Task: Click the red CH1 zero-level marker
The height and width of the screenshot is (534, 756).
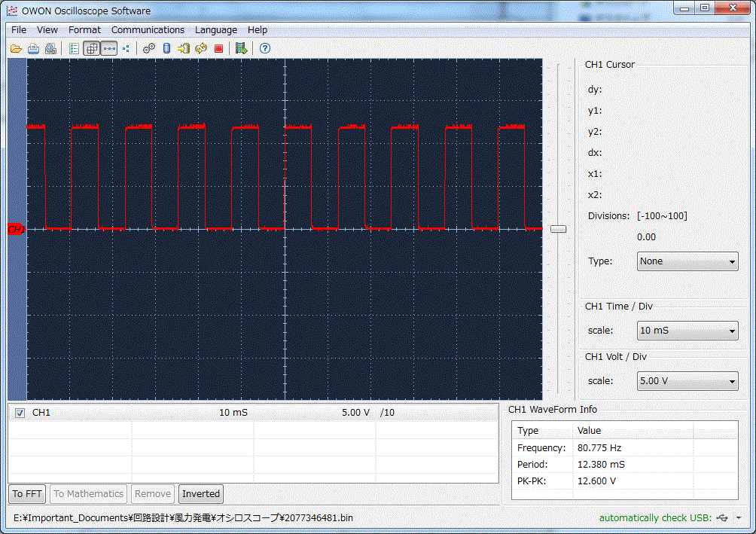Action: [16, 229]
